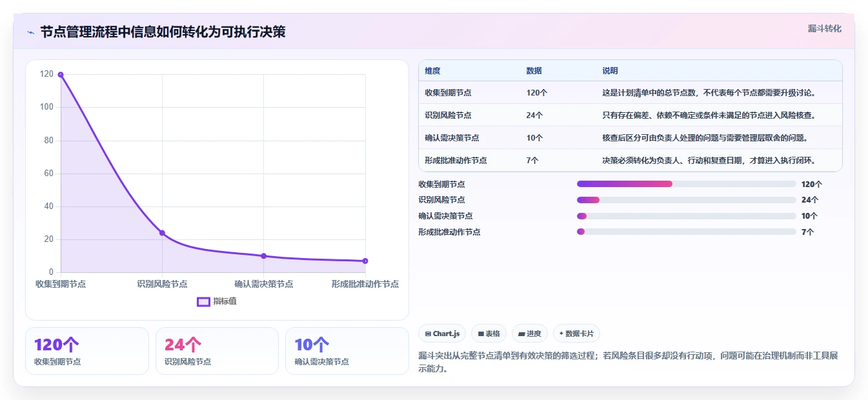Click the chart data point above 形成批准动作节点

[x=365, y=261]
